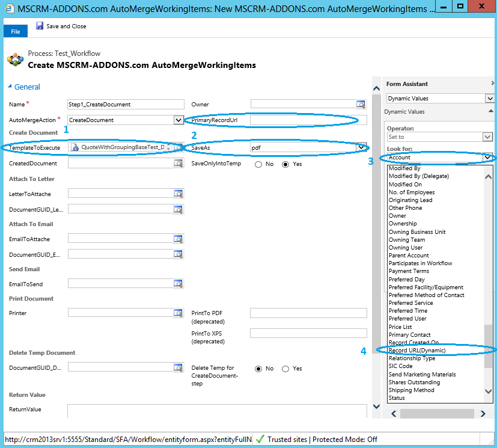The image size is (497, 448).
Task: Click the Internet Explorer window icon
Action: pos(9,8)
